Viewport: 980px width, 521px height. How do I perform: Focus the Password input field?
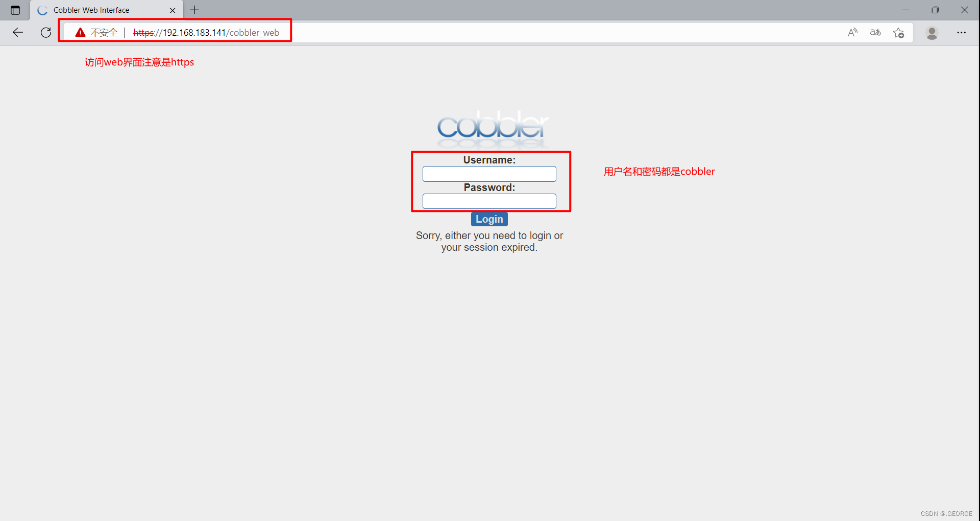(x=489, y=201)
